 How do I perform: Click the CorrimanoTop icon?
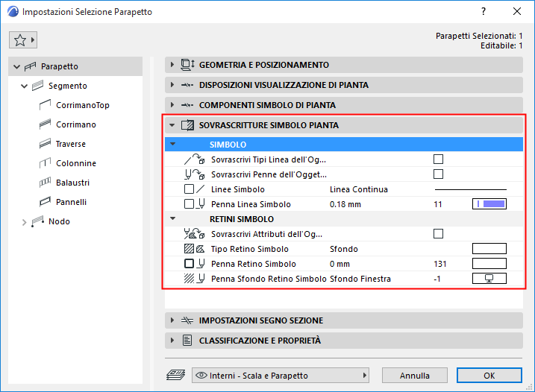pos(45,105)
